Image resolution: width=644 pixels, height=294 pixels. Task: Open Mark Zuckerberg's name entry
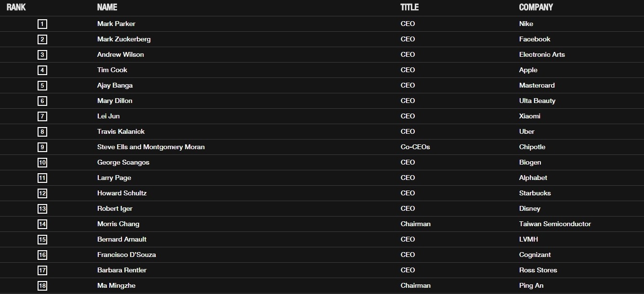(x=124, y=39)
